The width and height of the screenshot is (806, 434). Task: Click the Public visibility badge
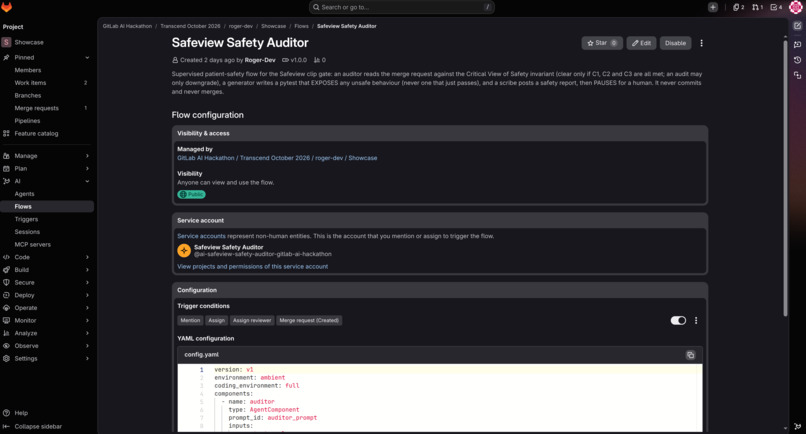(191, 194)
